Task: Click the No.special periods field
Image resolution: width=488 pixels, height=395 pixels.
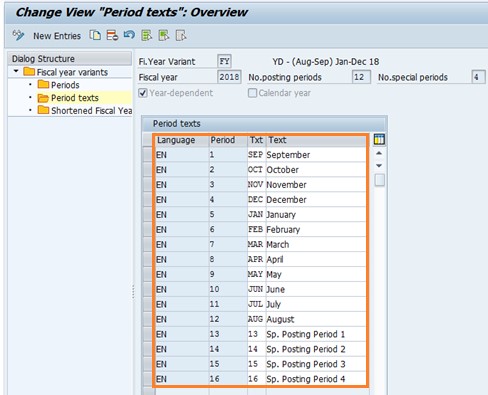Action: coord(478,77)
